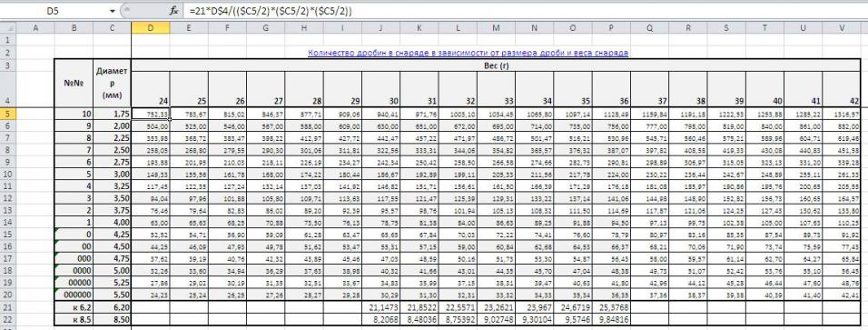Select cell P22 with value 9,84816
The width and height of the screenshot is (868, 330).
[612, 319]
